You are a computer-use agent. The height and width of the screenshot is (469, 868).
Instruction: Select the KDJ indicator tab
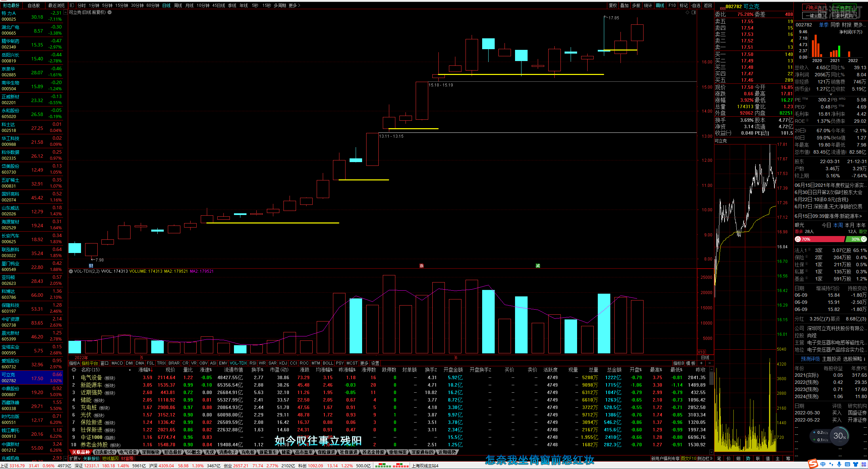[x=283, y=363]
